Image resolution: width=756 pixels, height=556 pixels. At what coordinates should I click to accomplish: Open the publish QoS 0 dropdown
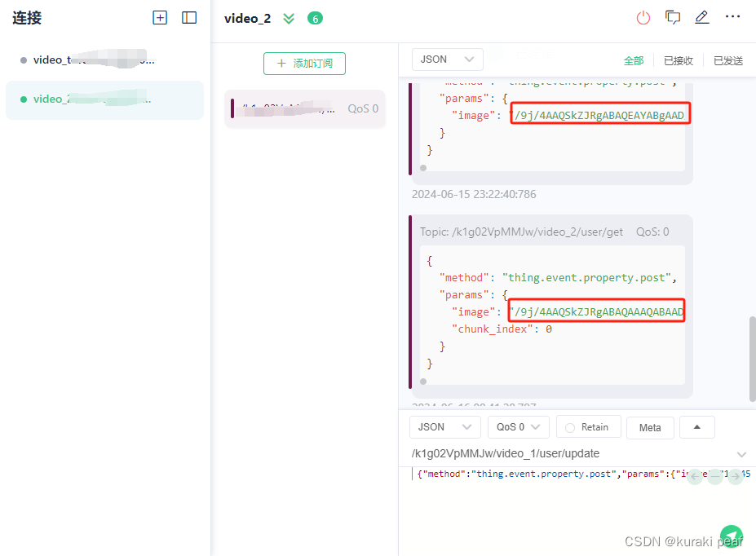pos(519,427)
